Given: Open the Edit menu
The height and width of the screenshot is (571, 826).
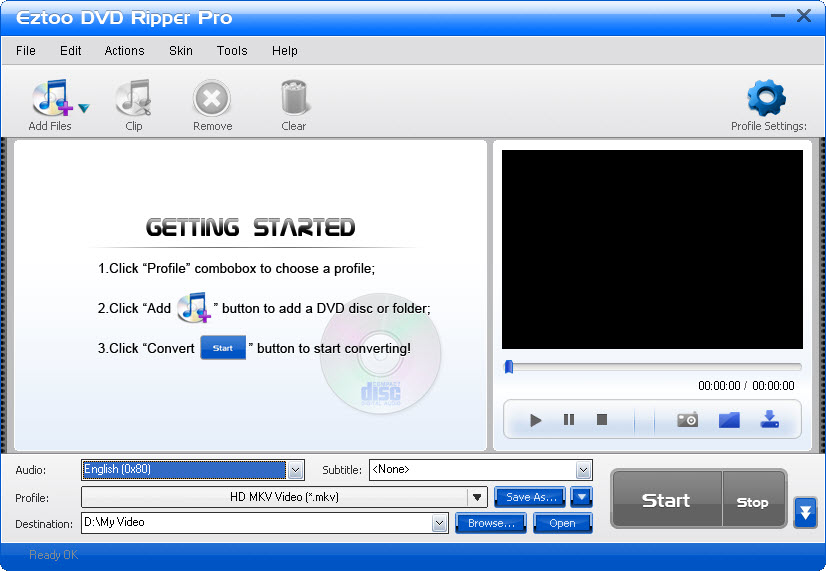Looking at the screenshot, I should pyautogui.click(x=71, y=51).
